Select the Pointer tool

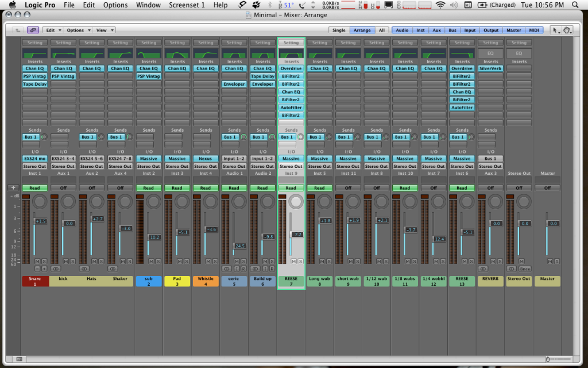(x=555, y=30)
